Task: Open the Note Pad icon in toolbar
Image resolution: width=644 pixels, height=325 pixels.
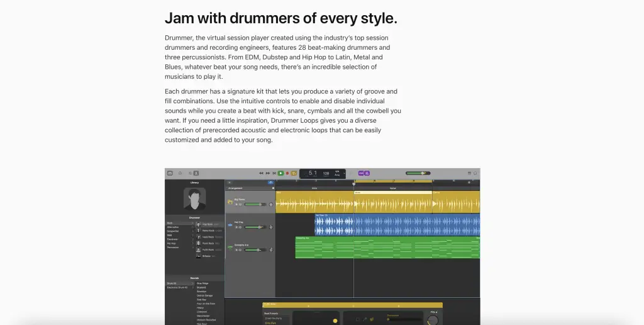Action: click(469, 173)
